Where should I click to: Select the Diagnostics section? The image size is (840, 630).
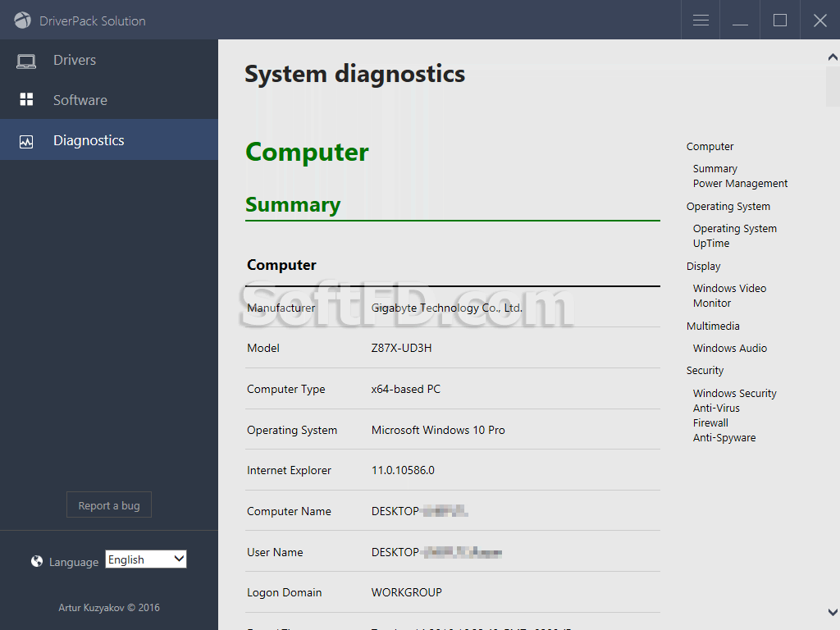109,139
